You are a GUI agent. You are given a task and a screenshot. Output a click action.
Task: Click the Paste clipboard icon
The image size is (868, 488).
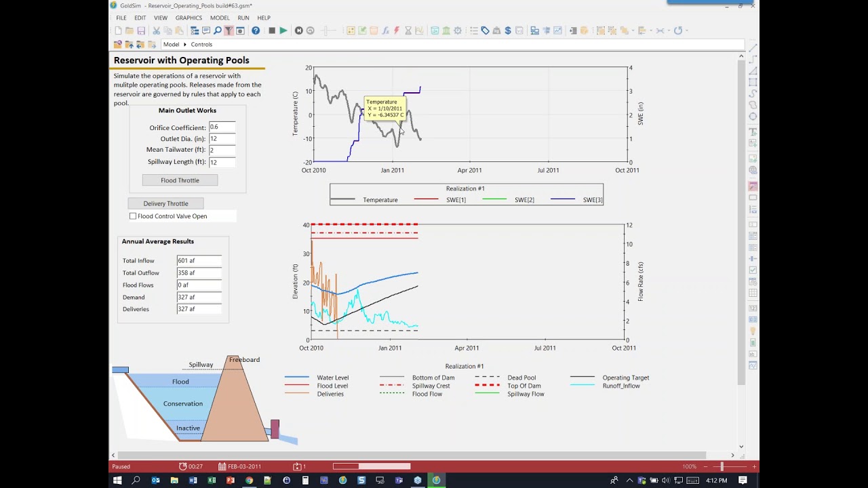(179, 30)
